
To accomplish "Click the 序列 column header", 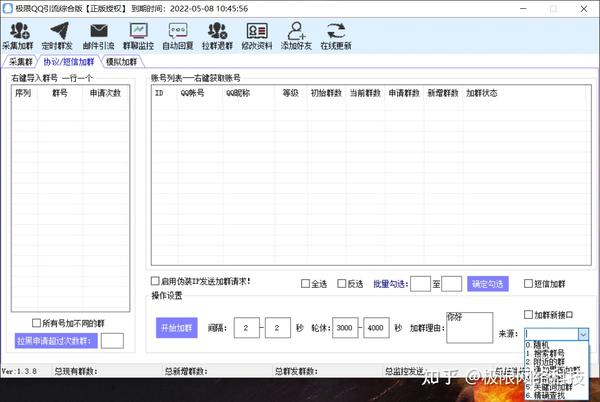I will (x=24, y=93).
